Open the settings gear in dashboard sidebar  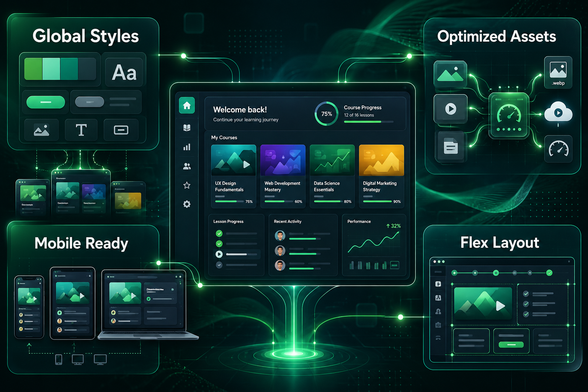187,204
